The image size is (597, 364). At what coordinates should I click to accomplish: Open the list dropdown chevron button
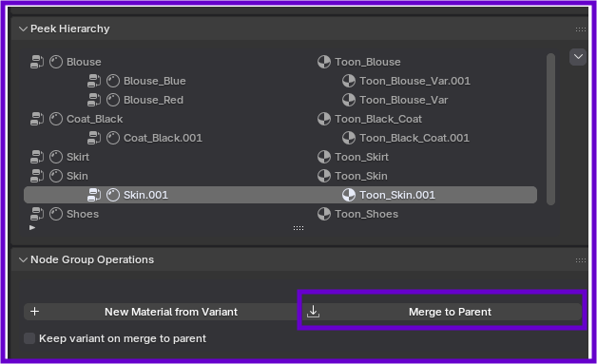tap(578, 57)
